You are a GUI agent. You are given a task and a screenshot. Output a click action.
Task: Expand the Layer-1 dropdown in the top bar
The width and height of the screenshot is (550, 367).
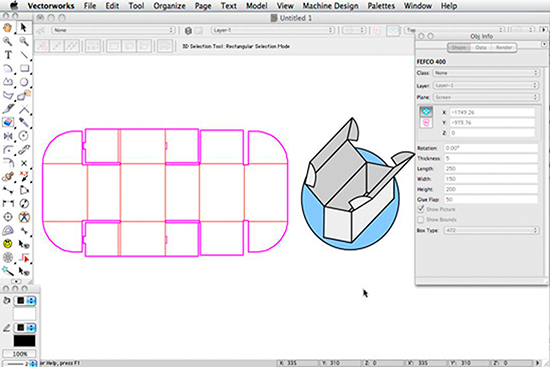click(273, 31)
